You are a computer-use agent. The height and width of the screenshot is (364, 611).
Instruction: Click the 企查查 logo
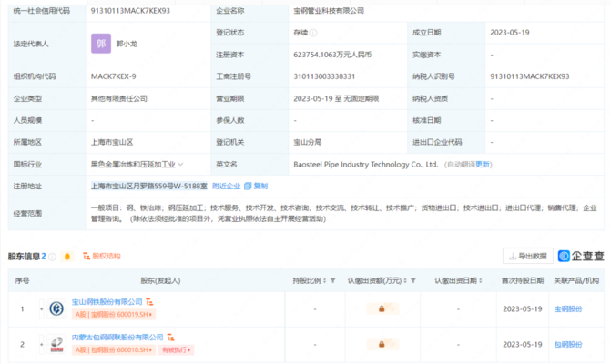tap(581, 256)
